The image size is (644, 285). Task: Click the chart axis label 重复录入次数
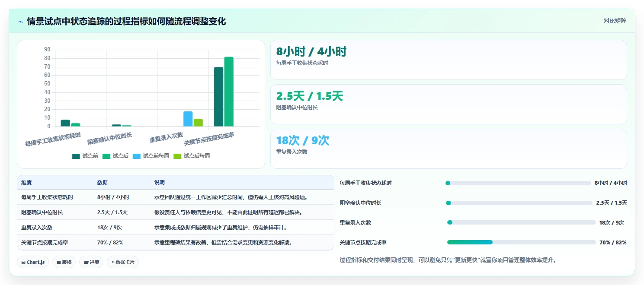click(166, 137)
